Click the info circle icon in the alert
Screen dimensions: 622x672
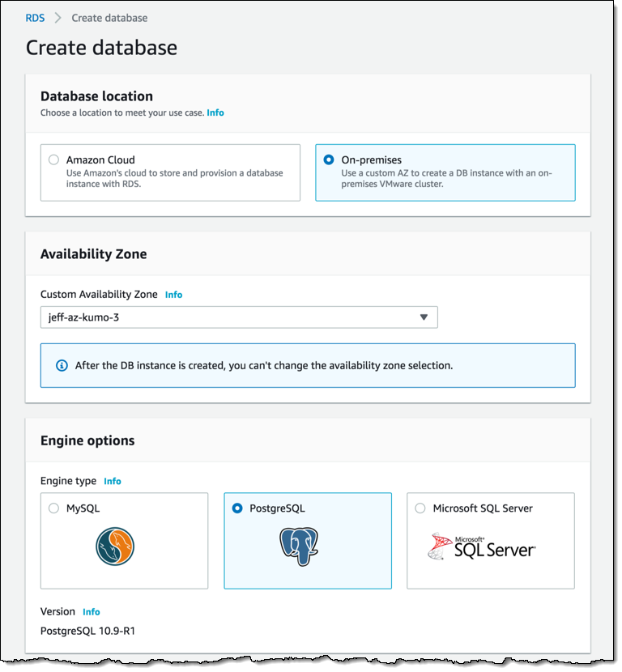pyautogui.click(x=62, y=365)
